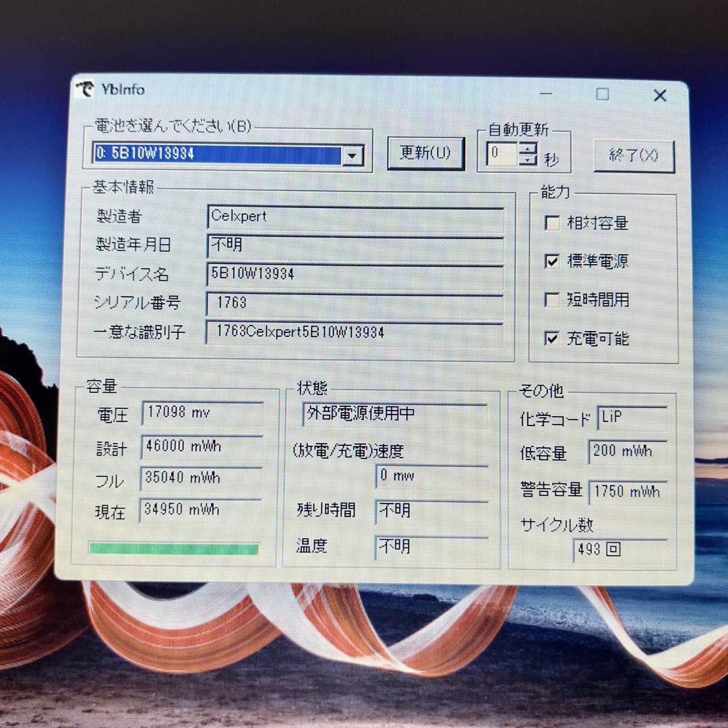Click the 設計 capacity value 46000 mWh
Screen dimensions: 728x728
202,447
